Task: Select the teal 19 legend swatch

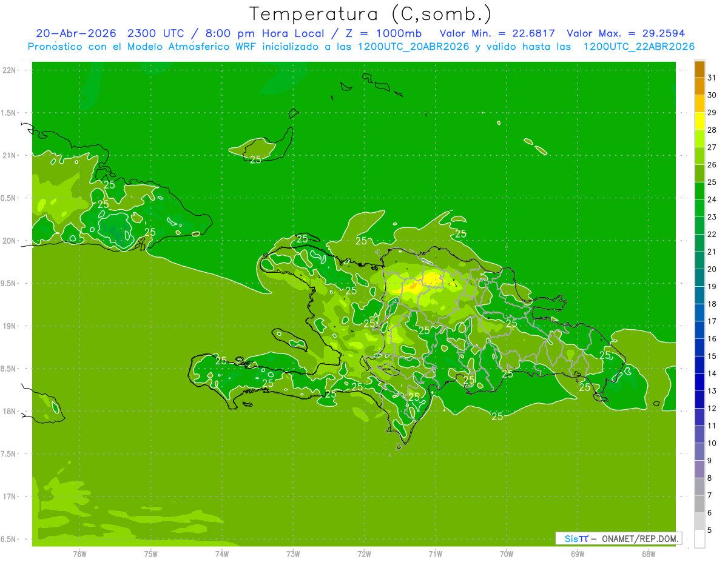Action: (699, 295)
